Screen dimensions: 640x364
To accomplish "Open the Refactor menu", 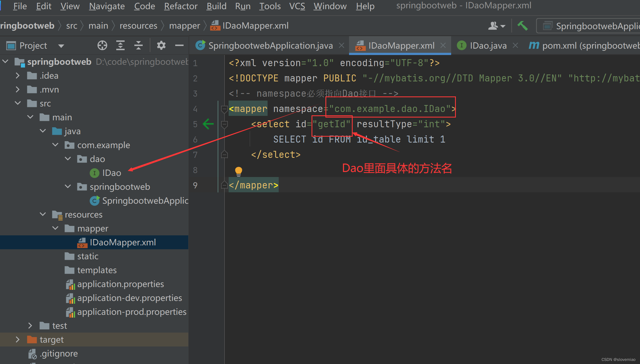I will [x=181, y=6].
